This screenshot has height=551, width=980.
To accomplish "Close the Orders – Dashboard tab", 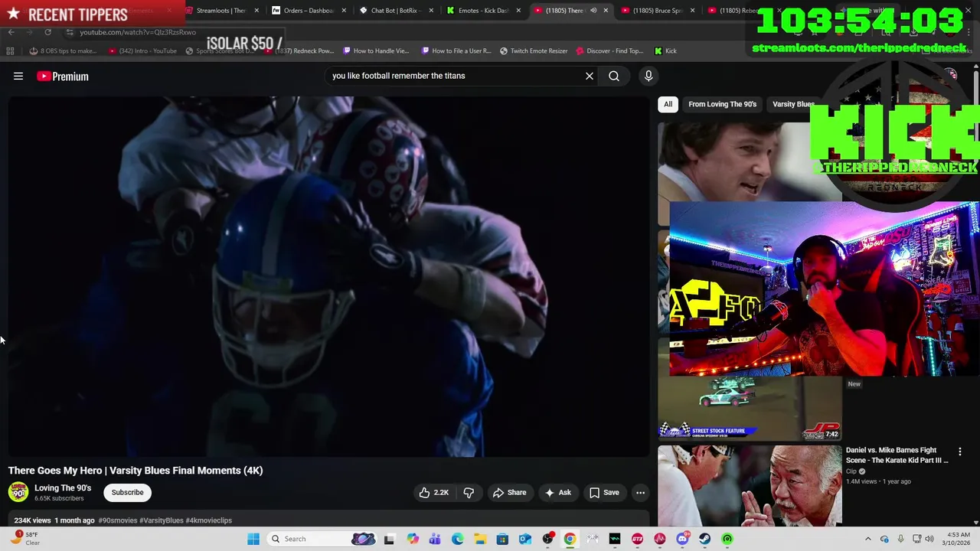I will click(x=344, y=11).
